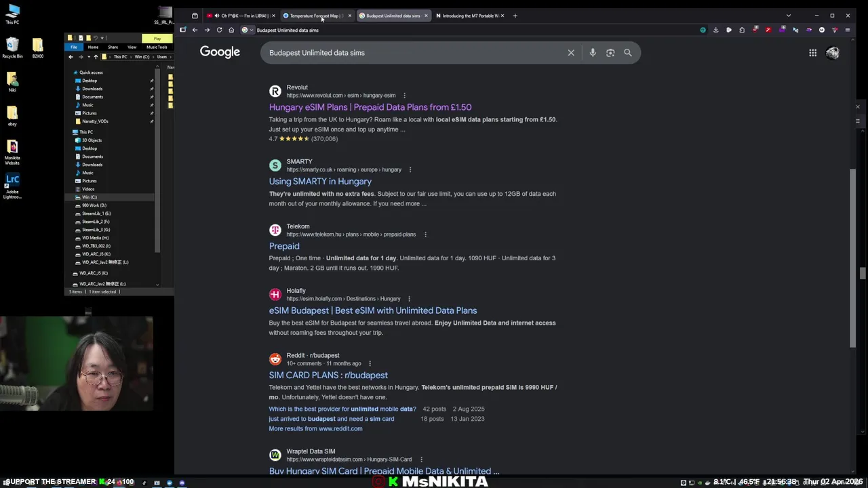Image resolution: width=868 pixels, height=488 pixels.
Task: Open eSIM Budapest Holafly result link
Action: (x=373, y=310)
